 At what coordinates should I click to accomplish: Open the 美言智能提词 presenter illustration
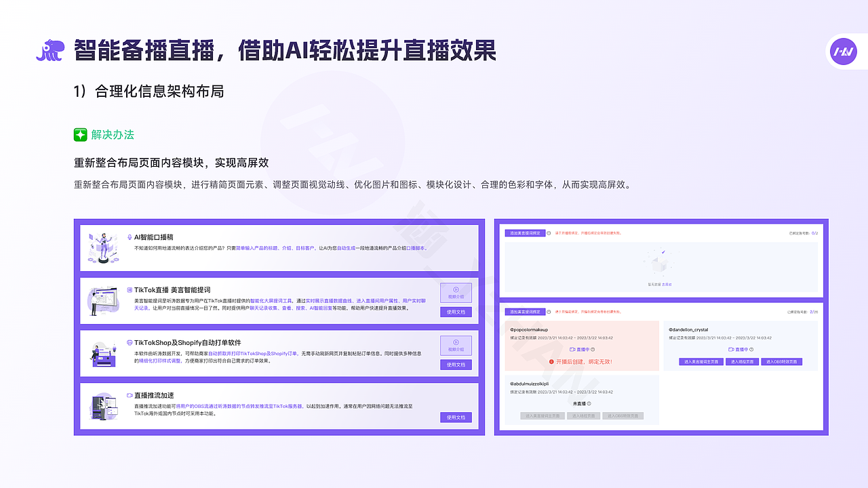click(x=103, y=301)
